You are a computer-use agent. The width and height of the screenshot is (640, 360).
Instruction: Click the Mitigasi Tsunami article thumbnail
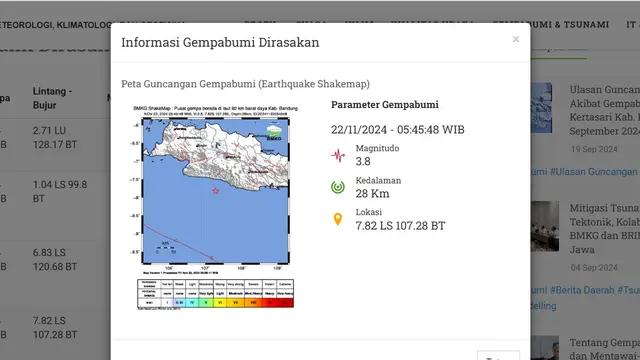(545, 226)
